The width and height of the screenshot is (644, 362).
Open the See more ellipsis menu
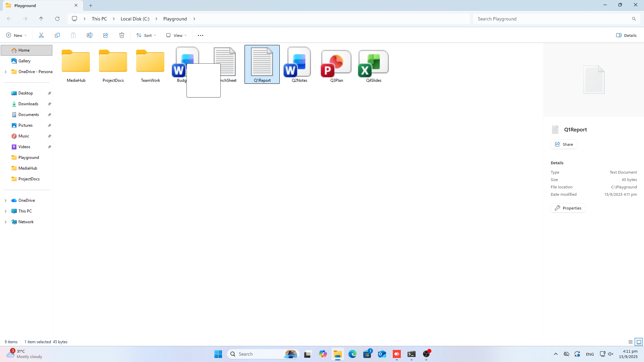pyautogui.click(x=201, y=35)
